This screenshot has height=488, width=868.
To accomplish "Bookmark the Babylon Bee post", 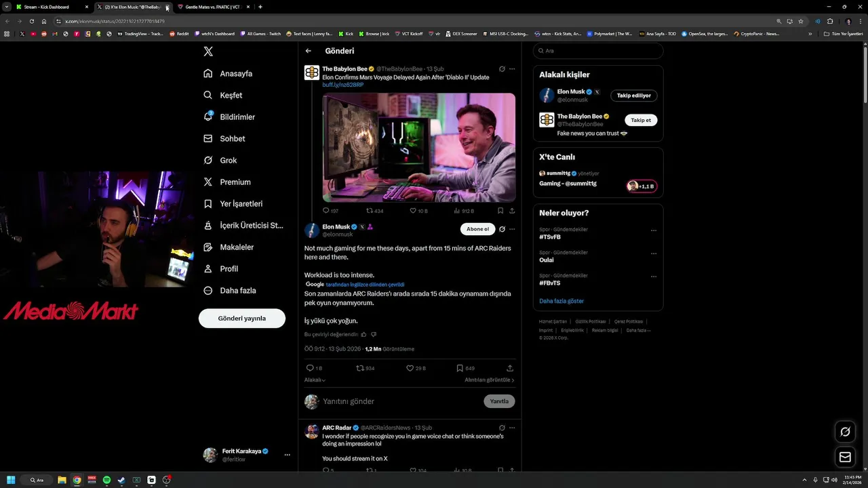I will (x=500, y=211).
